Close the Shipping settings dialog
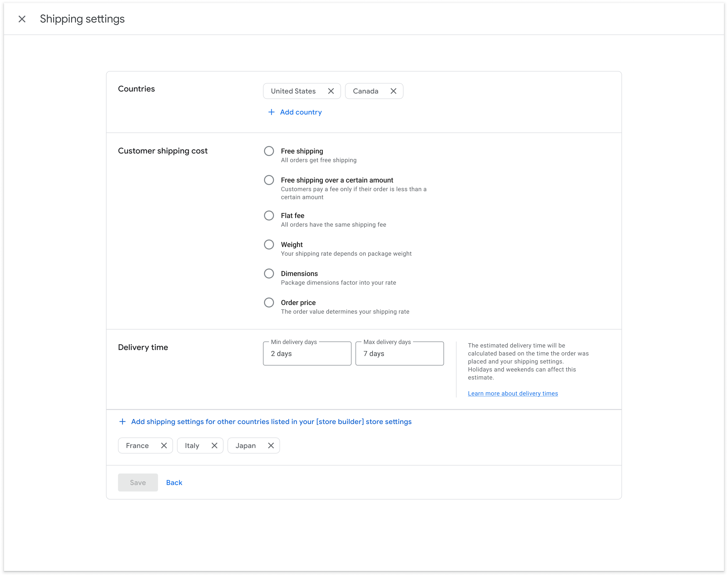Viewport: 728px width, 576px height. (22, 19)
